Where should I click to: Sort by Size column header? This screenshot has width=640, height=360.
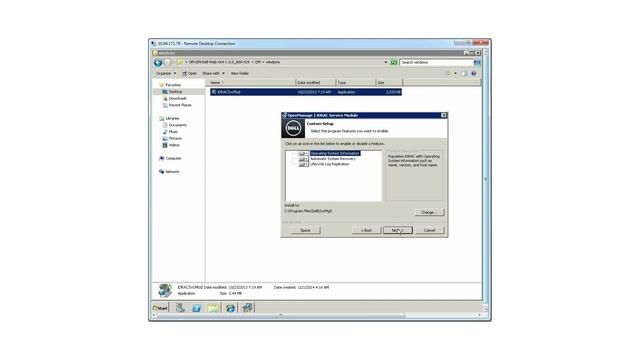coord(389,82)
